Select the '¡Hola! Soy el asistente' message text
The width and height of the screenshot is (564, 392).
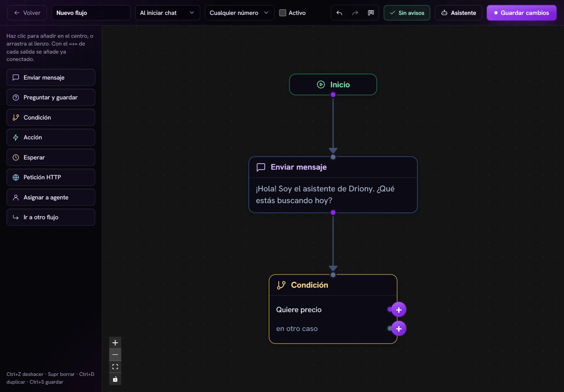pyautogui.click(x=325, y=194)
